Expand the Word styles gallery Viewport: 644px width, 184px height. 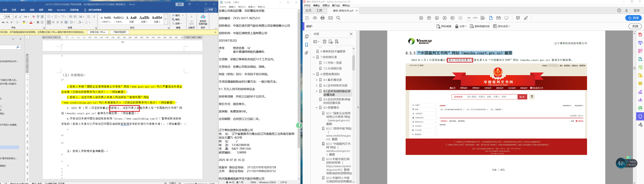pos(166,19)
